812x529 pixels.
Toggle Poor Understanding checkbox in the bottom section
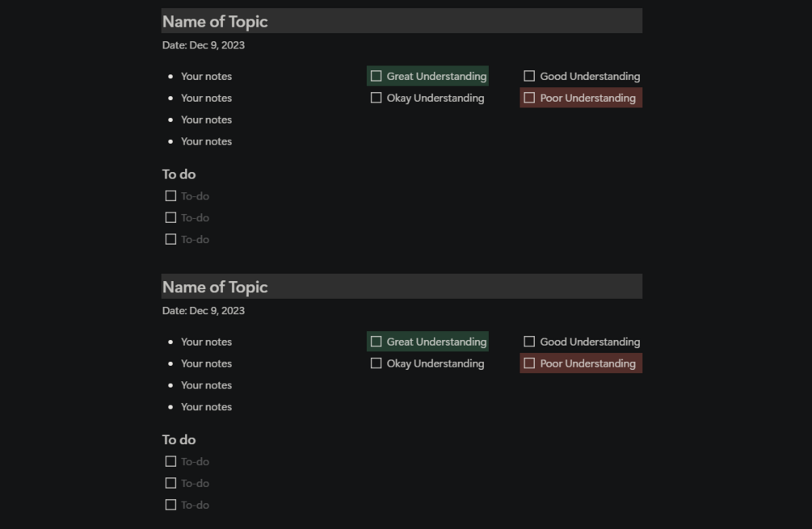(529, 363)
